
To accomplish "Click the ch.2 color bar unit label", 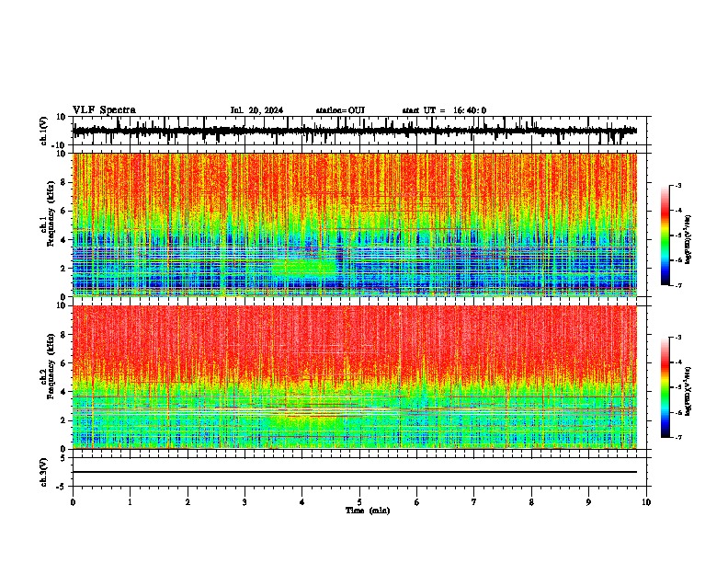I will pyautogui.click(x=688, y=390).
